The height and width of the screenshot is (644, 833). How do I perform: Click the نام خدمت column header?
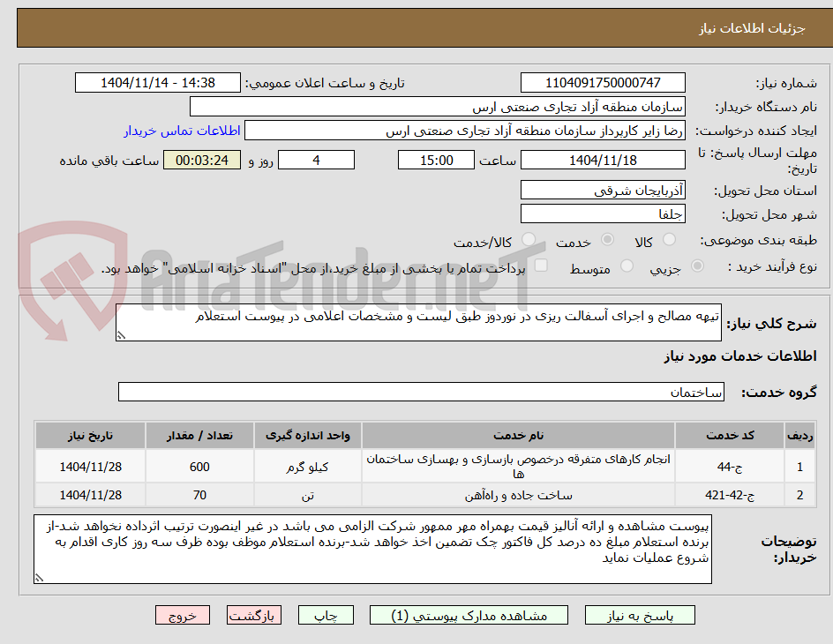pos(519,435)
